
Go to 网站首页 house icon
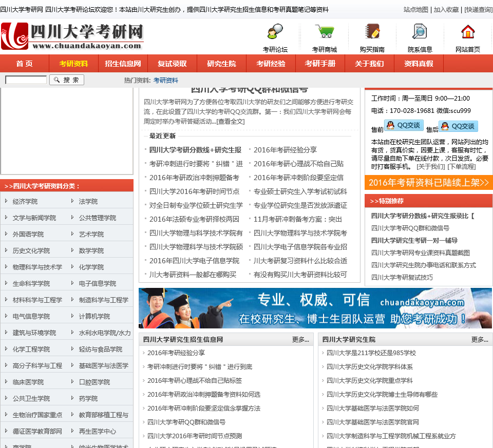[x=468, y=32]
